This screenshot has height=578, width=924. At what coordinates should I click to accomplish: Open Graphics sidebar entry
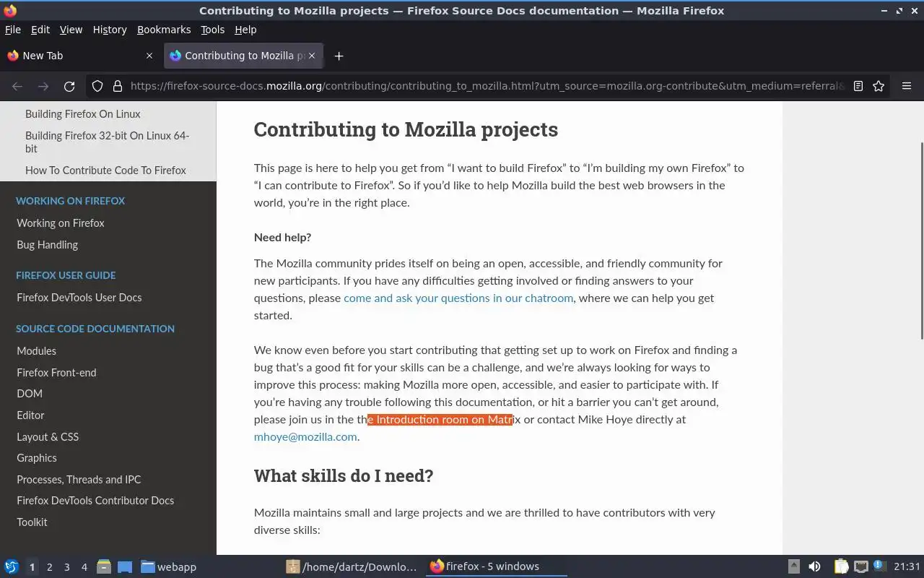tap(37, 458)
